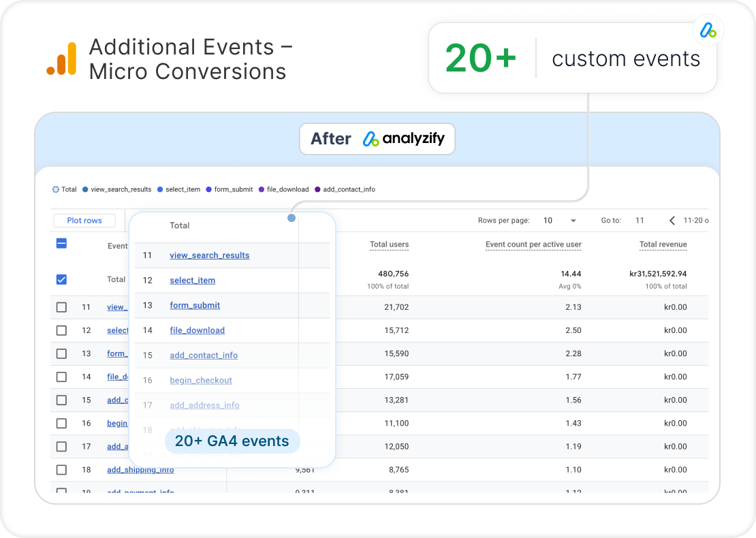756x538 pixels.
Task: Click the Total legend circle icon
Action: 55,189
